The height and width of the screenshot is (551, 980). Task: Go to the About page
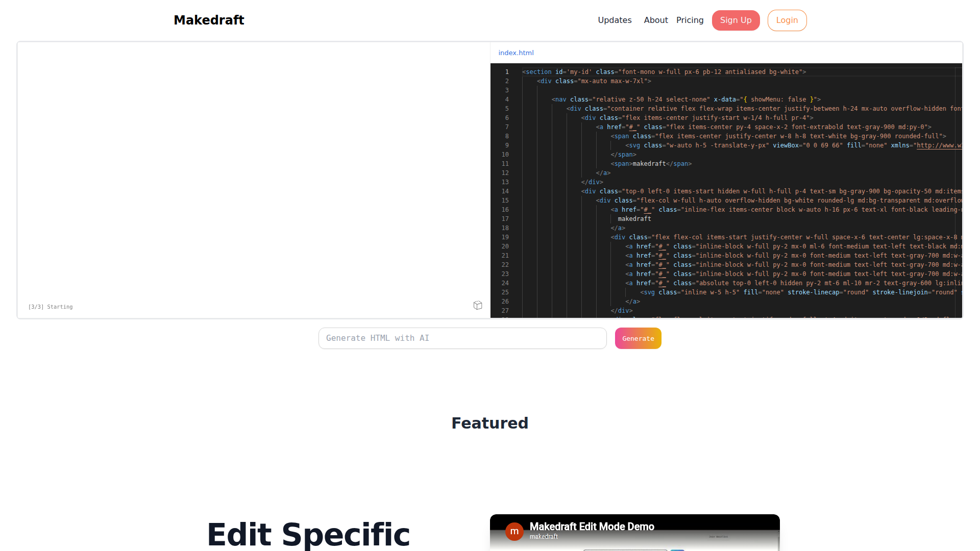(655, 20)
